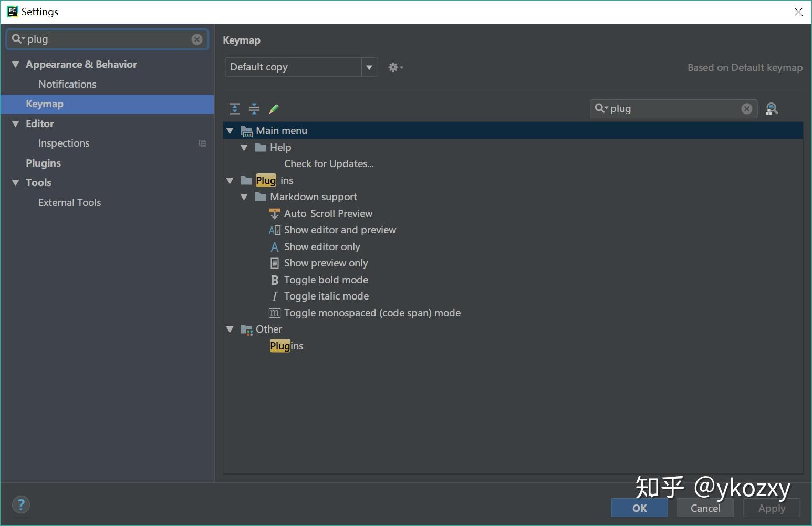This screenshot has width=812, height=526.
Task: Select the Plugins action under Other
Action: pos(287,346)
